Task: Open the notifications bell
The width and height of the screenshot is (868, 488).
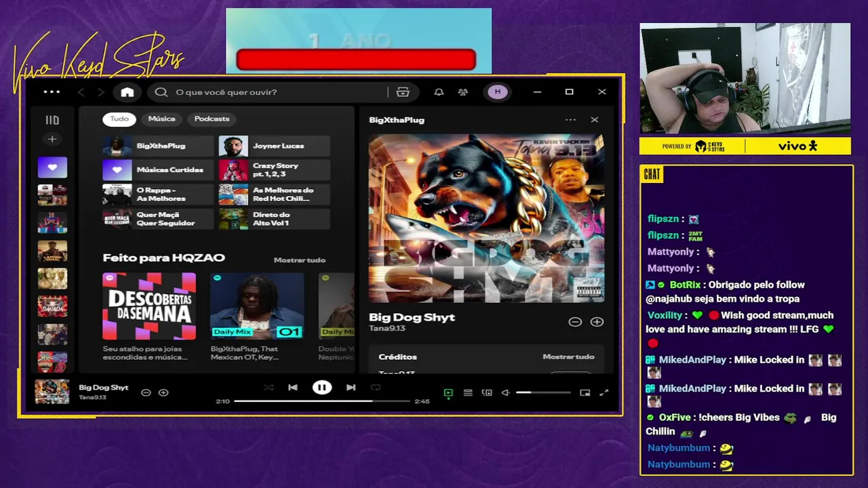Action: point(439,92)
